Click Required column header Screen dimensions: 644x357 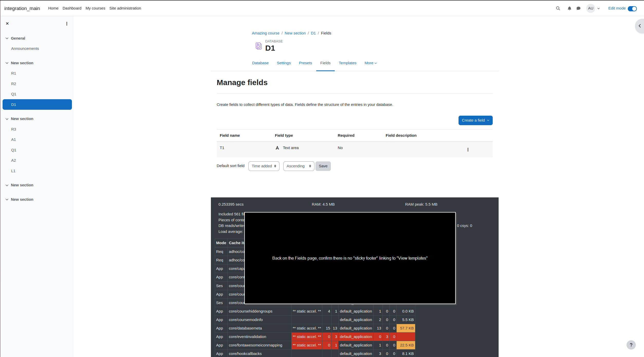[346, 135]
